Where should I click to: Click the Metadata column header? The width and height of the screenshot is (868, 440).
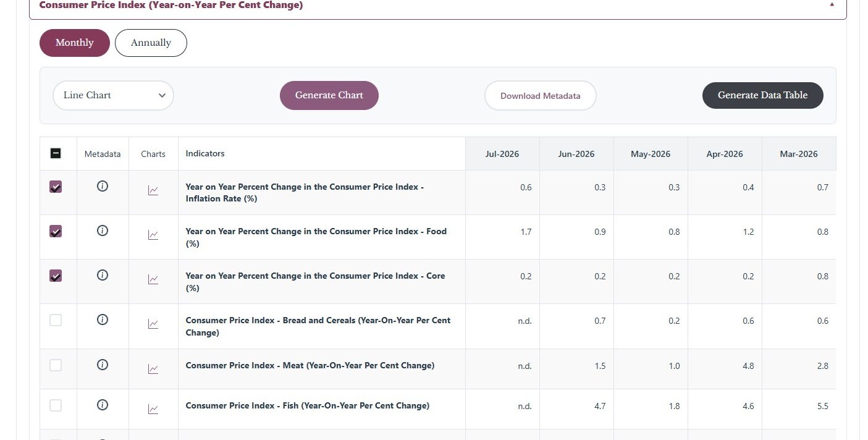[x=103, y=154]
